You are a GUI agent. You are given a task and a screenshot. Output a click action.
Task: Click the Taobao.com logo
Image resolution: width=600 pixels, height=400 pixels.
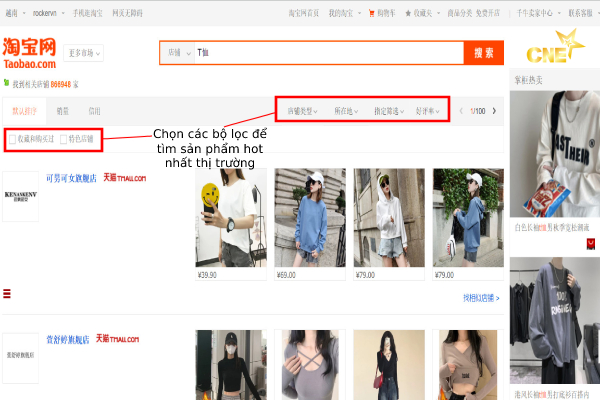pyautogui.click(x=29, y=53)
